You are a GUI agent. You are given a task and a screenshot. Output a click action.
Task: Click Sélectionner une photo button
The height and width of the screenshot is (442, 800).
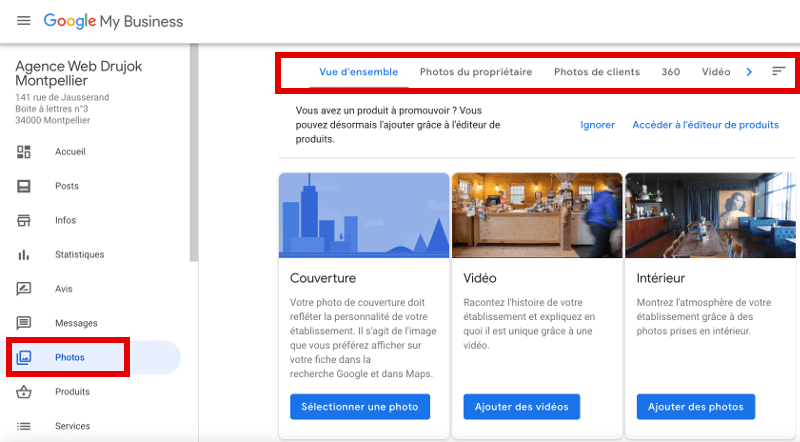[360, 407]
